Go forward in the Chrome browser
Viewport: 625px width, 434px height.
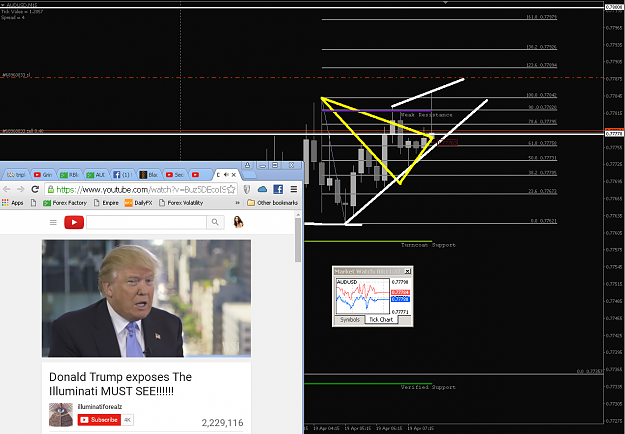coord(21,189)
